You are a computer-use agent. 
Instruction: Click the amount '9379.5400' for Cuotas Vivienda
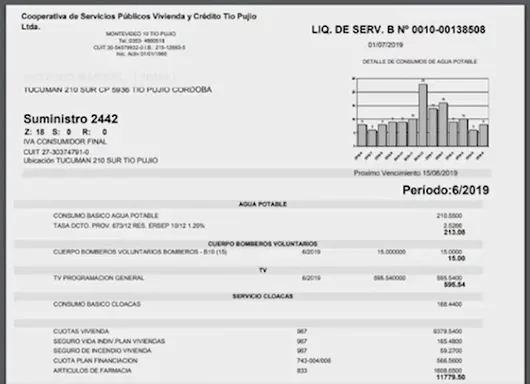pos(448,331)
